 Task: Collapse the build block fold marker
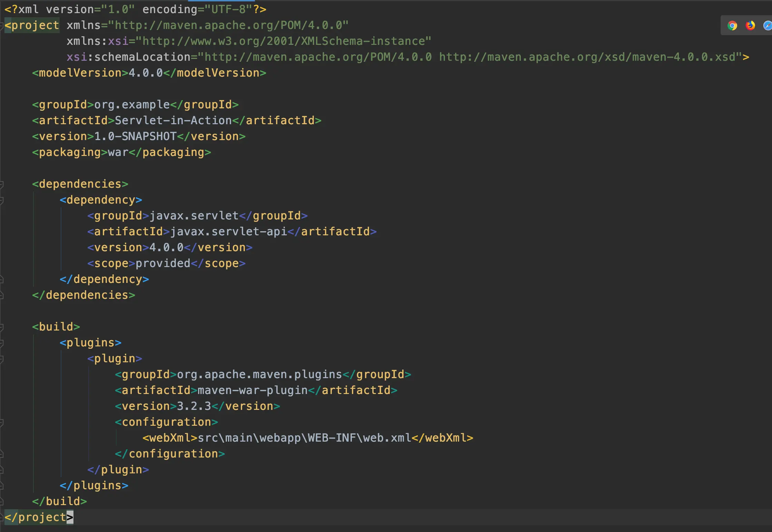click(2, 327)
